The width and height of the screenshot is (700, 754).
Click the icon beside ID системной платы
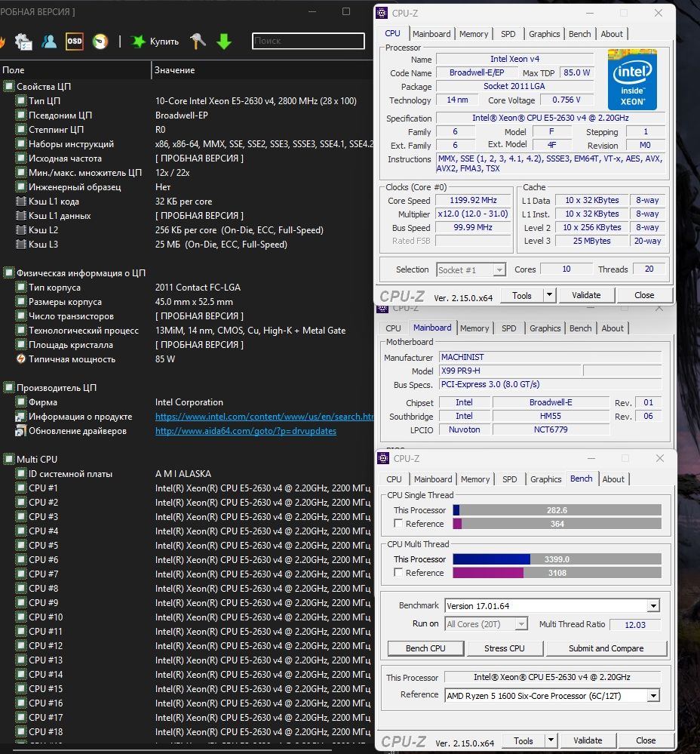click(20, 474)
